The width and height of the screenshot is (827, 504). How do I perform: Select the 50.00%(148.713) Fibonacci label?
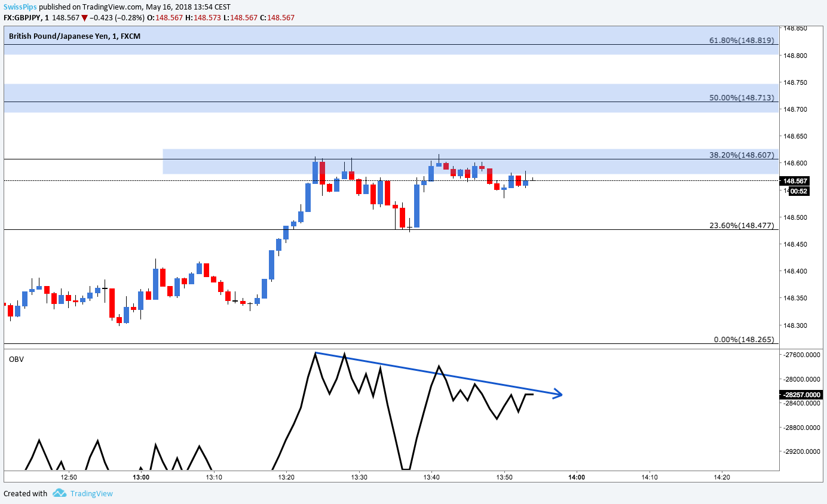741,97
